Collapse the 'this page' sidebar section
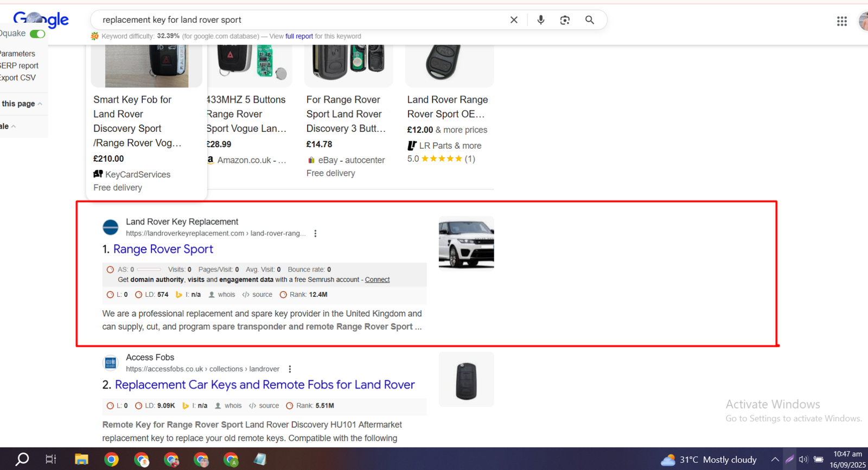Viewport: 868px width, 470px height. point(40,104)
